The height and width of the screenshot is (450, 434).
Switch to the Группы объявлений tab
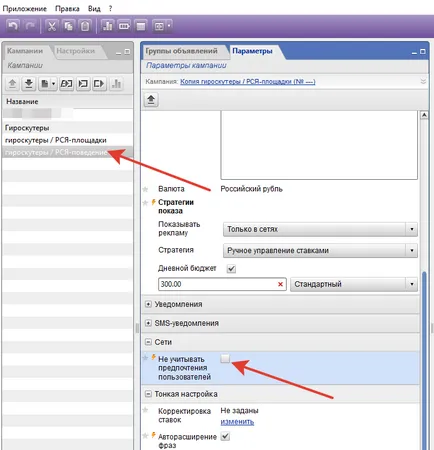coord(181,51)
